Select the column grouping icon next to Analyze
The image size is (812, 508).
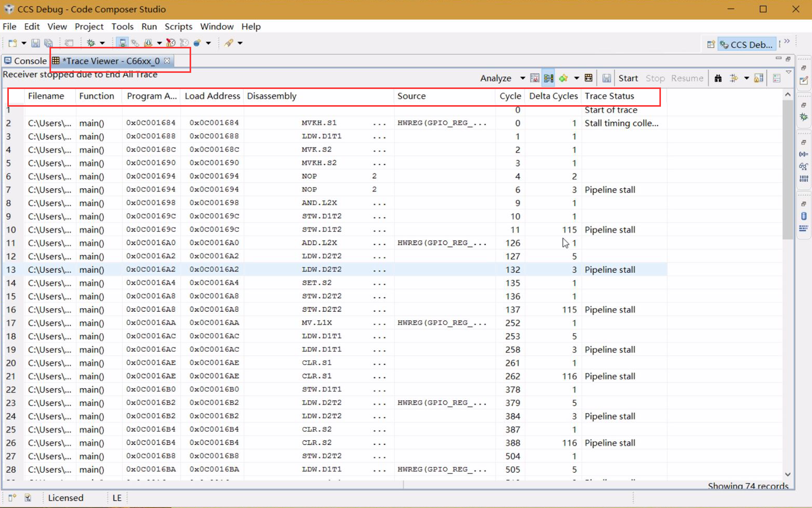(548, 78)
